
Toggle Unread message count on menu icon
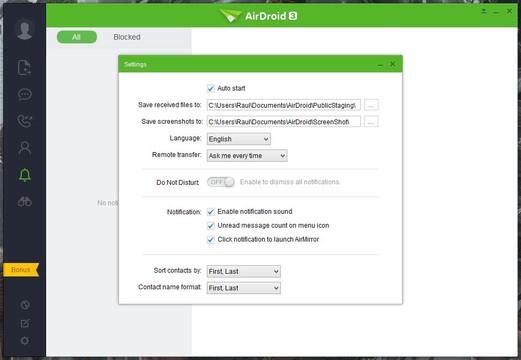[211, 226]
